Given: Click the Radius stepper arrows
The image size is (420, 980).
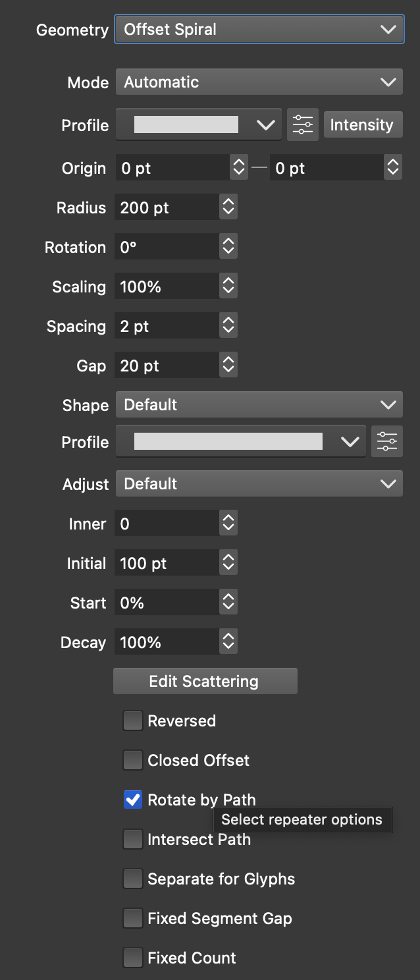Looking at the screenshot, I should point(228,207).
